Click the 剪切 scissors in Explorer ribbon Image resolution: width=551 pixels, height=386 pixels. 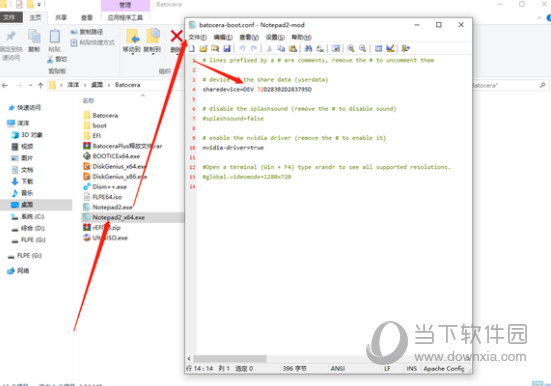[x=57, y=59]
